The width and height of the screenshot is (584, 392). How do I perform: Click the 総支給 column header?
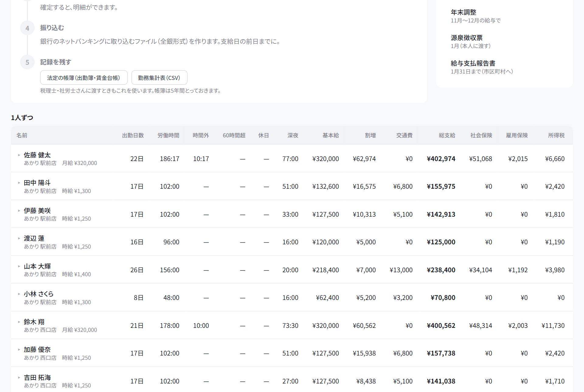(447, 135)
